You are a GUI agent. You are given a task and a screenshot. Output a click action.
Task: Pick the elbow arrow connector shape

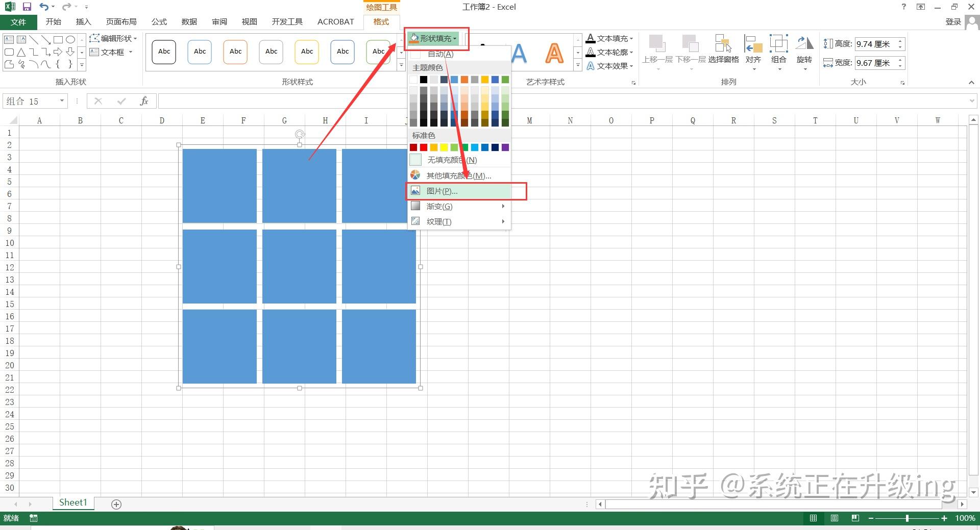tap(45, 52)
